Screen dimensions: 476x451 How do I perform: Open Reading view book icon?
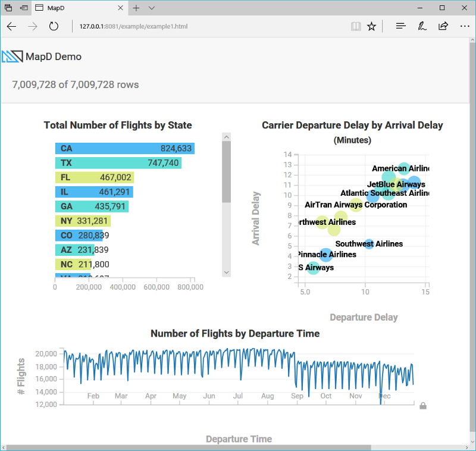356,26
